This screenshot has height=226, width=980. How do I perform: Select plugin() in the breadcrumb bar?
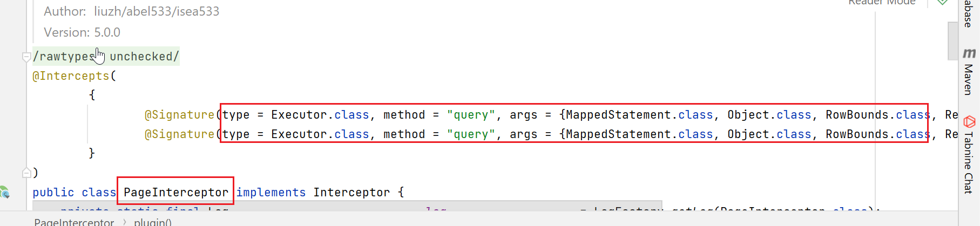(153, 222)
